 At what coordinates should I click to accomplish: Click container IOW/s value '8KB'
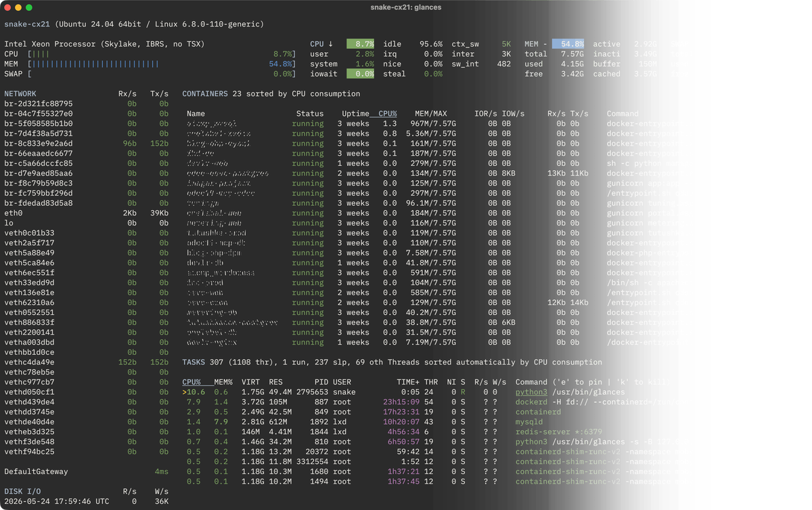[509, 173]
